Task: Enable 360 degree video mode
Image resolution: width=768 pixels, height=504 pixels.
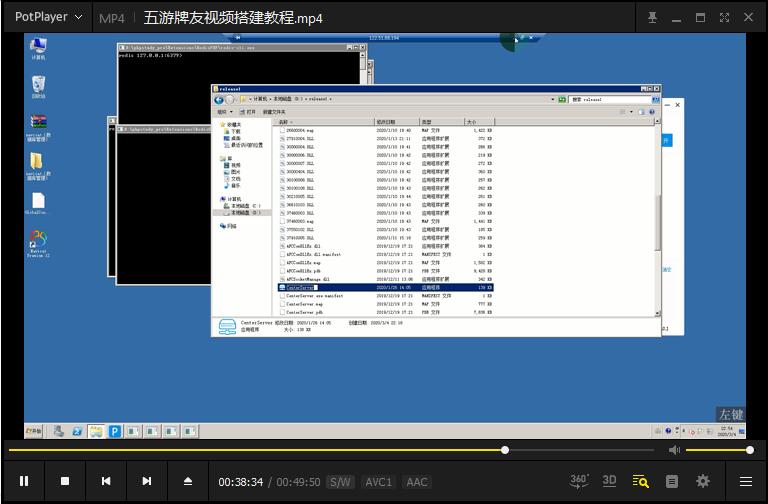Action: (x=579, y=481)
